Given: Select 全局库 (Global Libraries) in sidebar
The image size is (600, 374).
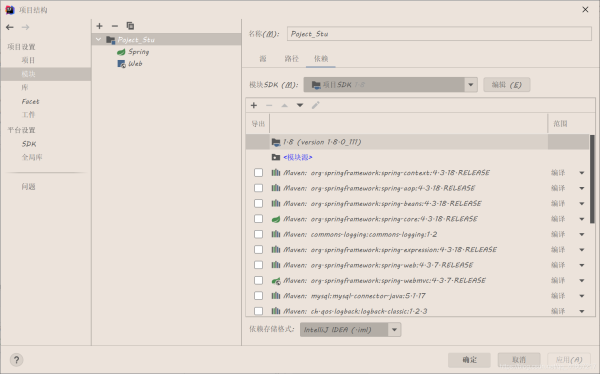Looking at the screenshot, I should [x=32, y=157].
